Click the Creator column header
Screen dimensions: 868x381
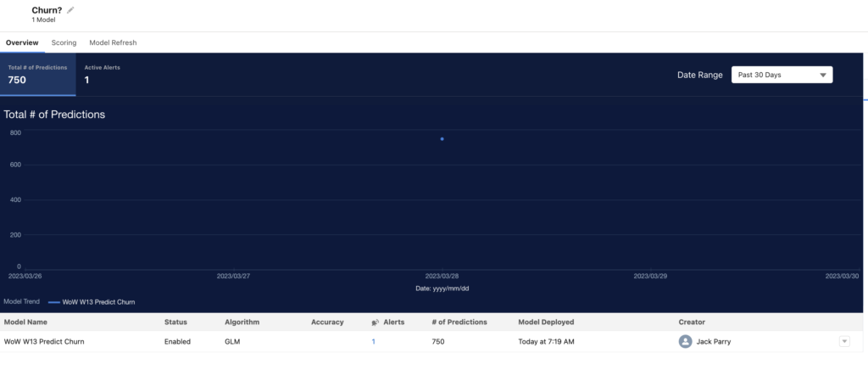(692, 322)
